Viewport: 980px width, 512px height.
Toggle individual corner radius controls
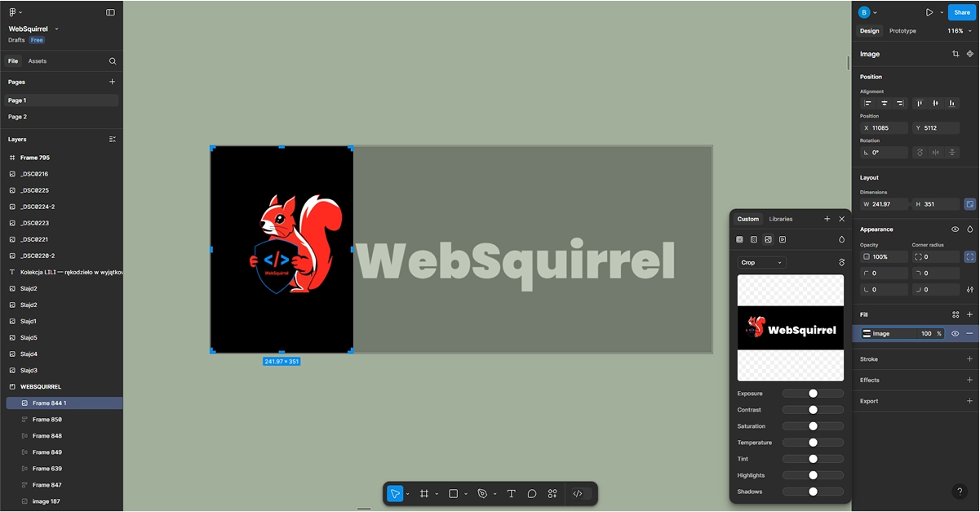(x=970, y=256)
